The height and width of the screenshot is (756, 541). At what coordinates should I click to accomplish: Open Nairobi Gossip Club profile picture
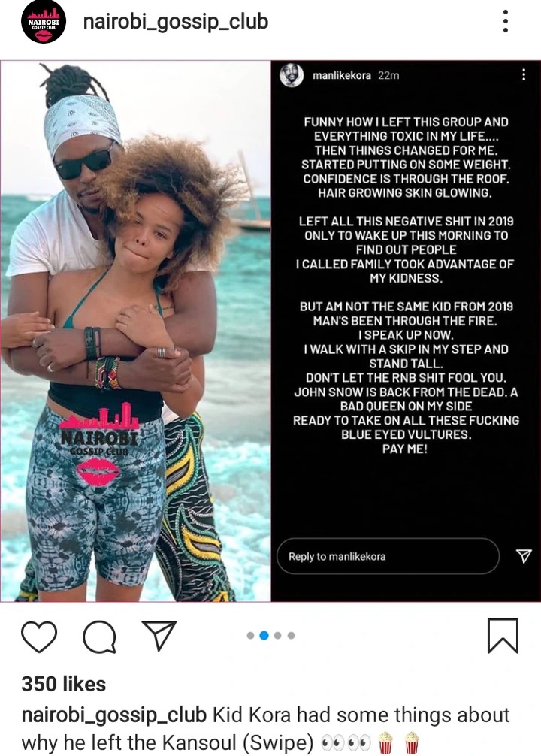pos(44,22)
